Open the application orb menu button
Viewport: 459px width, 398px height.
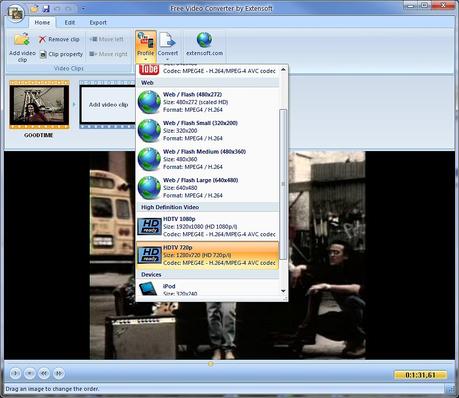tap(15, 14)
